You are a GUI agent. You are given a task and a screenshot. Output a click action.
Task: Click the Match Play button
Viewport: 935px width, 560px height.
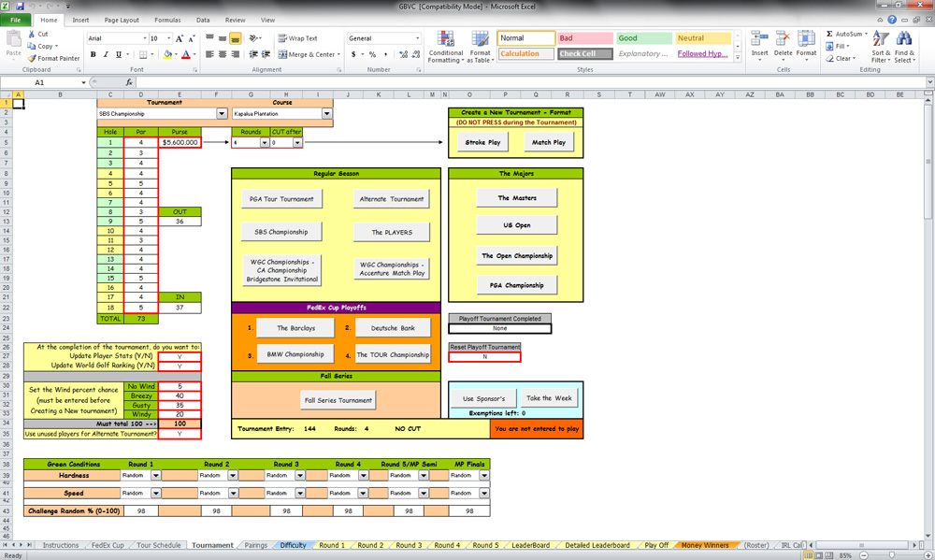click(x=549, y=142)
